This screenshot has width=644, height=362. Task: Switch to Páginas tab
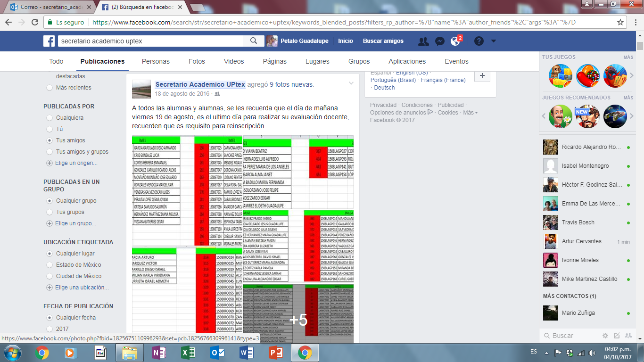[275, 61]
